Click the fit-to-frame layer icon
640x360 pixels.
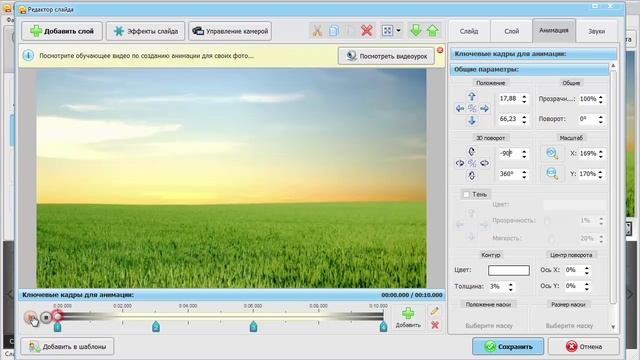pyautogui.click(x=387, y=31)
